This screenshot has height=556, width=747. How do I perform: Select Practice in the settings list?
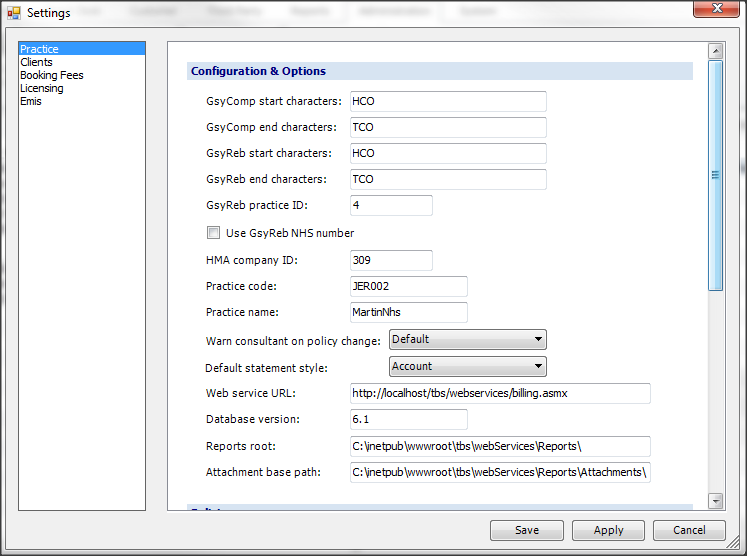coord(40,49)
